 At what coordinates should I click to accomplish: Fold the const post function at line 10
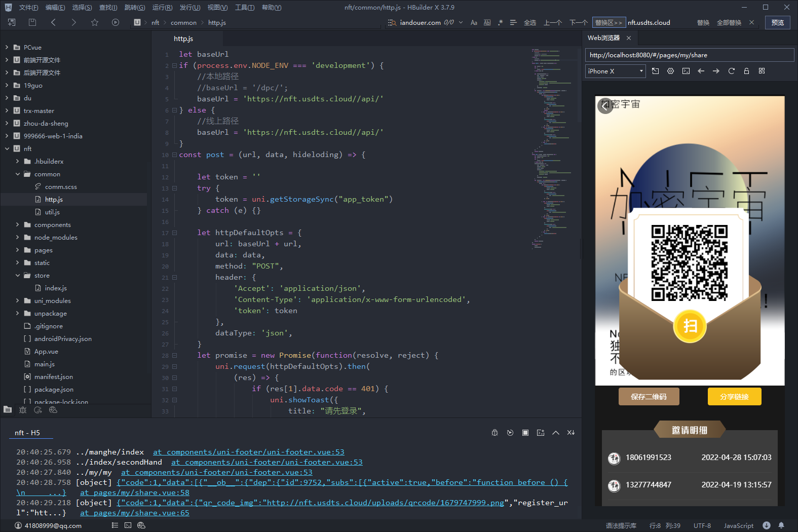coord(174,155)
